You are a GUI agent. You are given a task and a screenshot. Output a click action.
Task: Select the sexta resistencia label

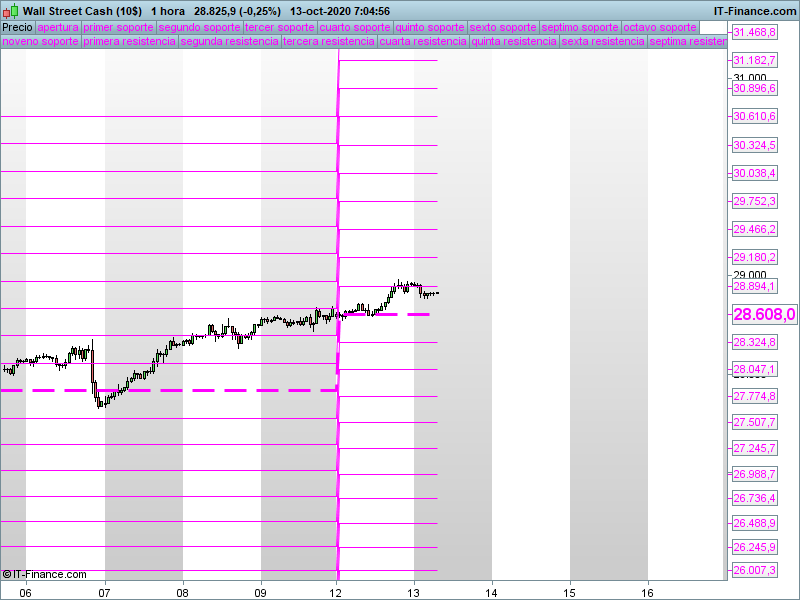[x=603, y=41]
